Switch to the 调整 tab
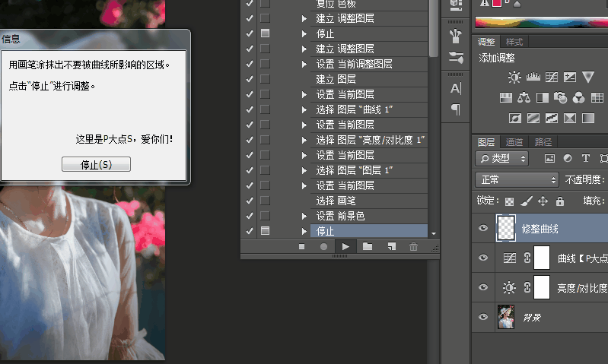Screen dimensions: 608x364 tap(486, 42)
